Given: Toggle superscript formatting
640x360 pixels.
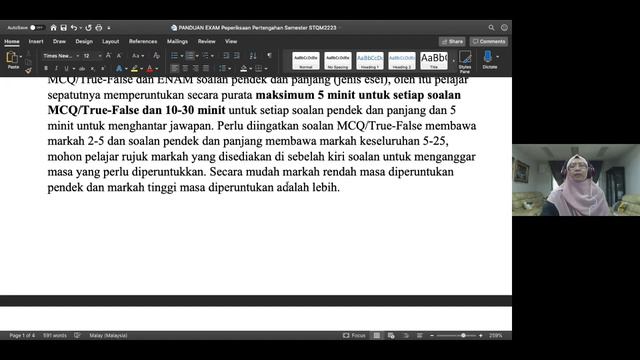Looking at the screenshot, I should 103,69.
